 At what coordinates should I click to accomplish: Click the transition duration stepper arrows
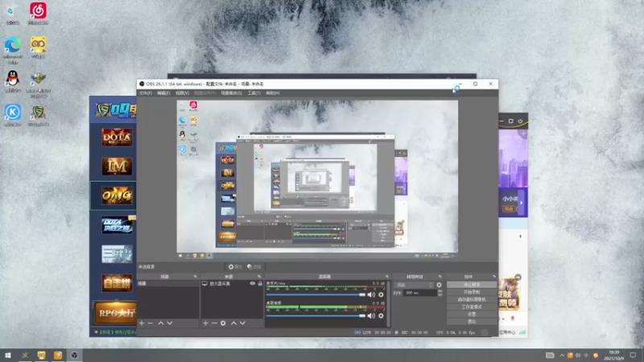440,293
